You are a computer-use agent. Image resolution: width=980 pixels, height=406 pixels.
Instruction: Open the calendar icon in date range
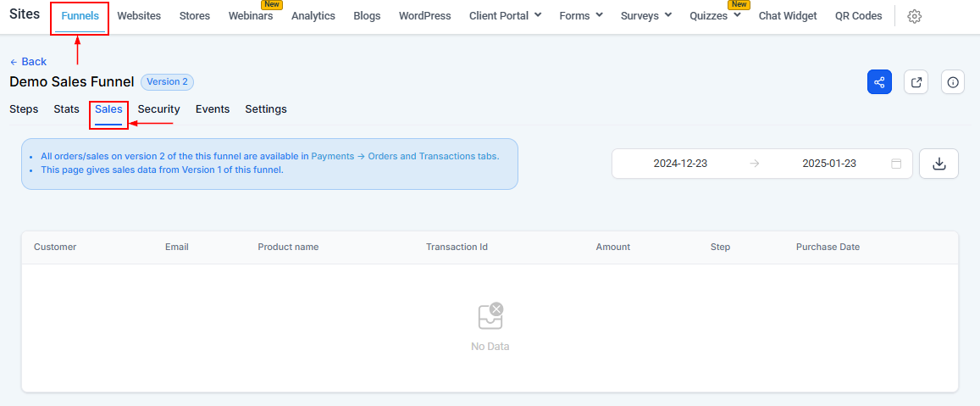(896, 164)
